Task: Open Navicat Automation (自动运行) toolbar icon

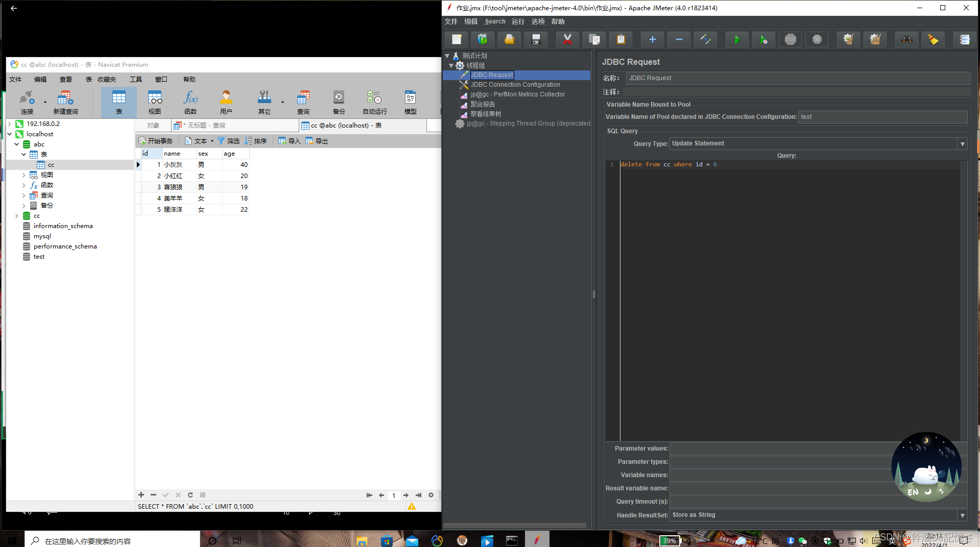Action: (374, 102)
